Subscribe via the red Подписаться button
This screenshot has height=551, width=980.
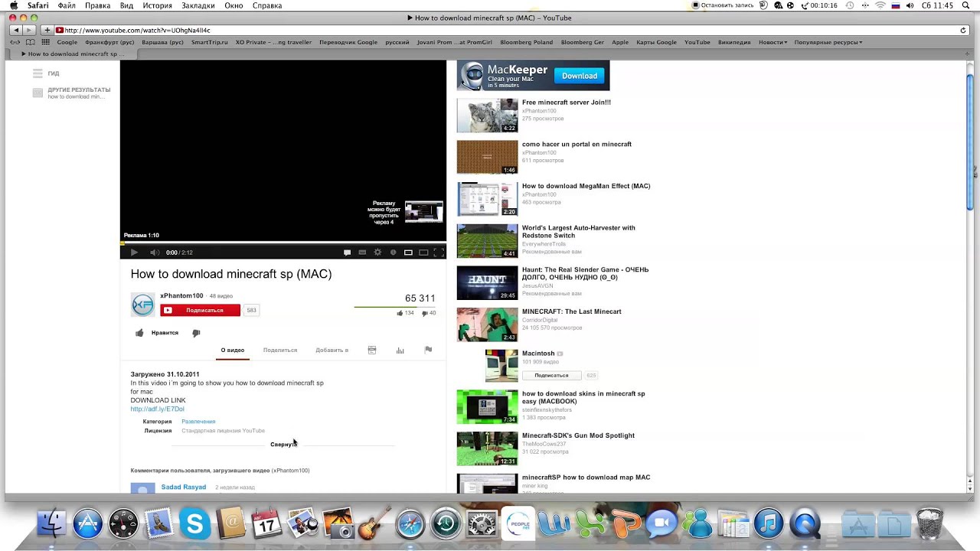pos(201,310)
